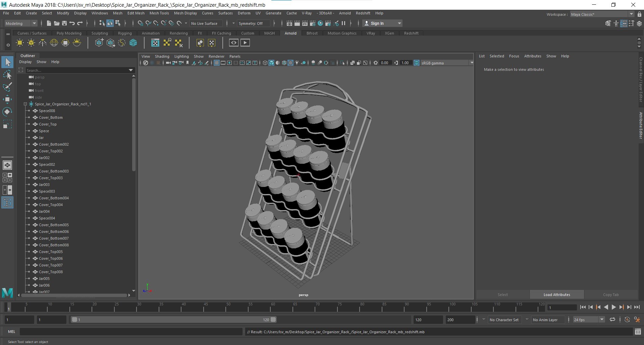Click the Sign In button
This screenshot has height=345, width=644.
pos(382,23)
